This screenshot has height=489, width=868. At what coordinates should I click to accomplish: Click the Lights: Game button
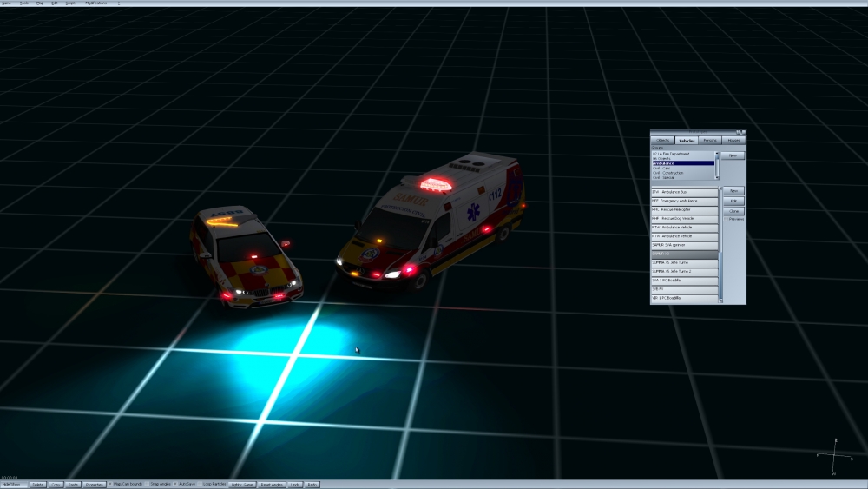point(242,484)
